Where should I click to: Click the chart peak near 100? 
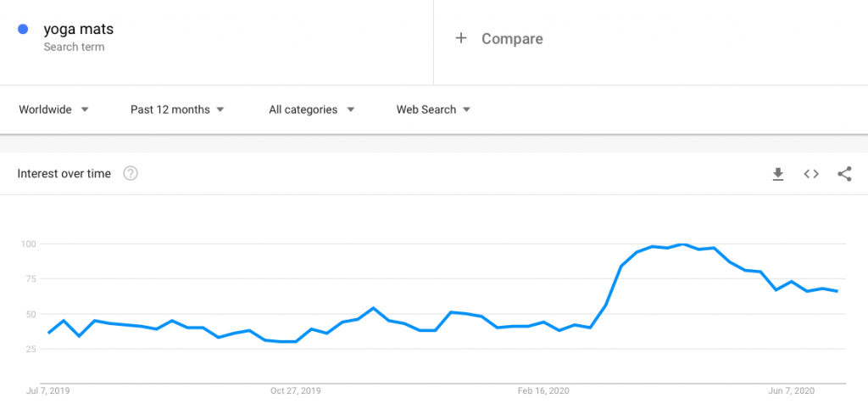(684, 244)
